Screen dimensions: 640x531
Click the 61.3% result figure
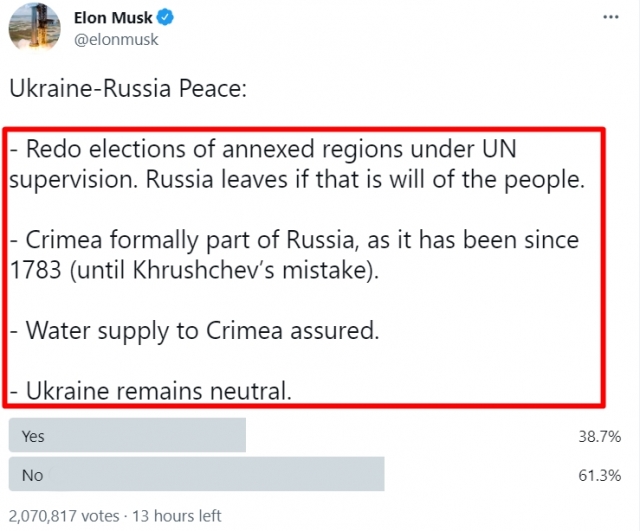[600, 475]
